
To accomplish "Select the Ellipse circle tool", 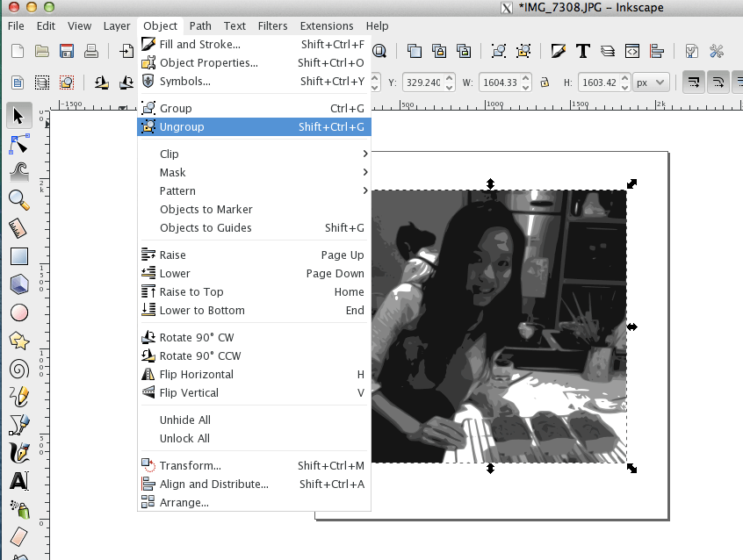I will (x=19, y=312).
